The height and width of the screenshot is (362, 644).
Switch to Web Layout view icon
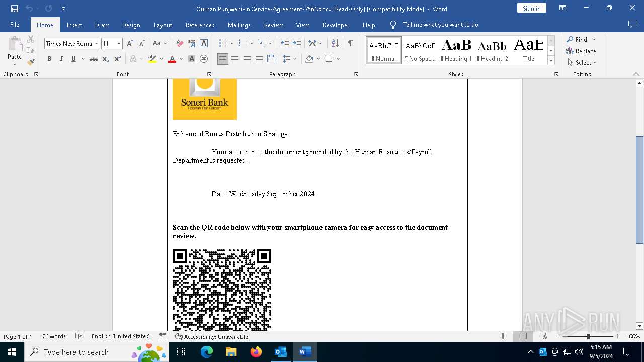point(543,336)
